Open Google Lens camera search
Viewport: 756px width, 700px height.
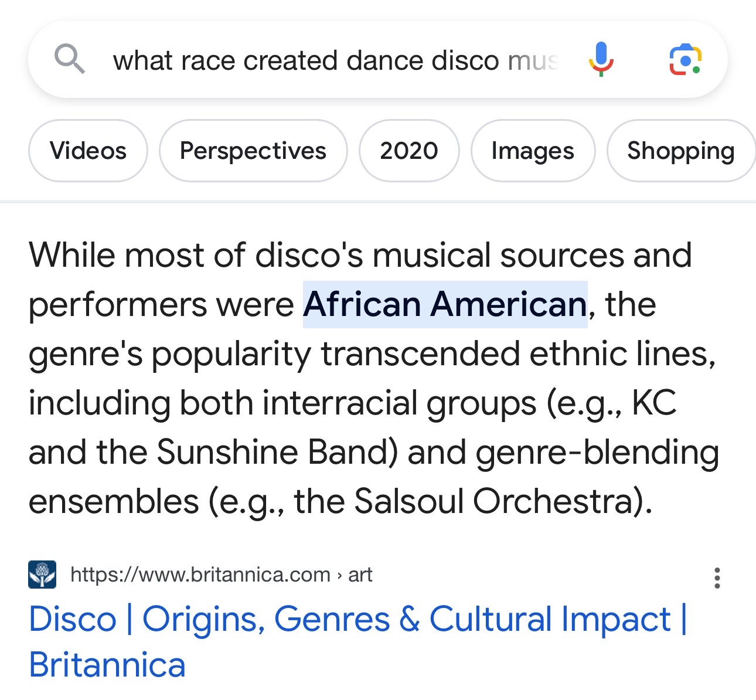[x=685, y=60]
